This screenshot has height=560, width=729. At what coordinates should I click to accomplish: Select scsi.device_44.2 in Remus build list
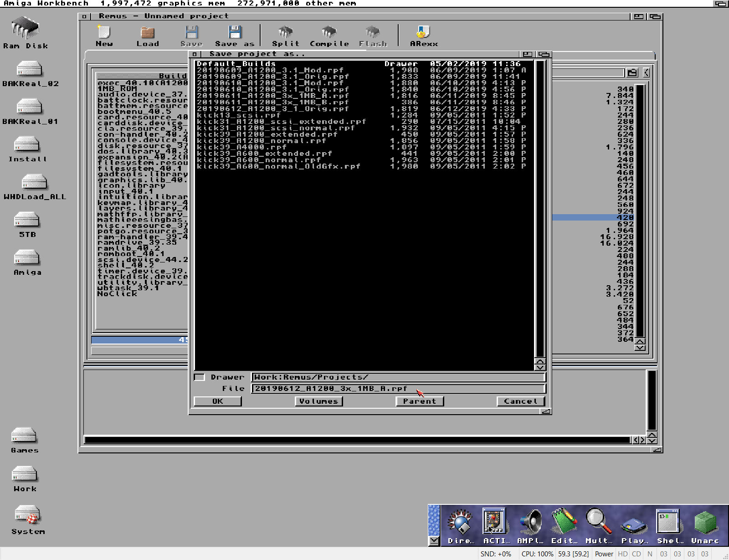click(x=142, y=260)
